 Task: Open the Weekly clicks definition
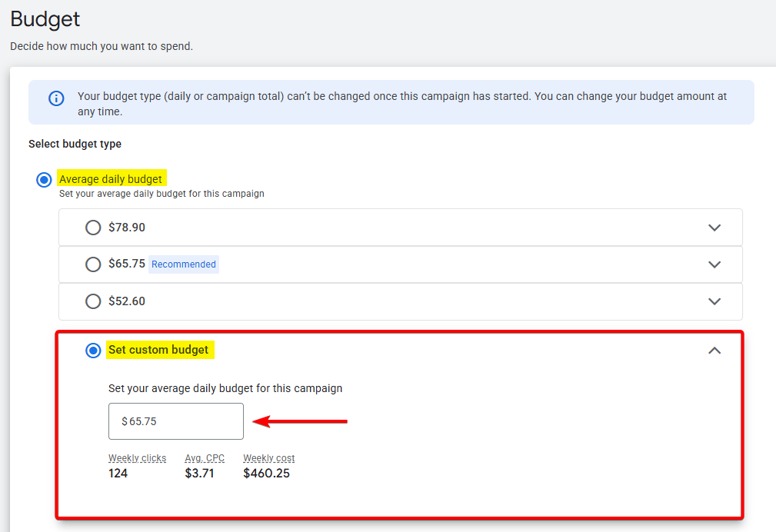(137, 457)
